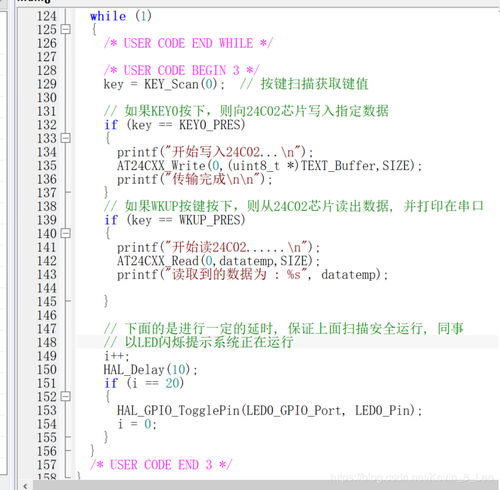This screenshot has width=500, height=490.
Task: Click the WKUP_PRES identifier
Action: 209,220
